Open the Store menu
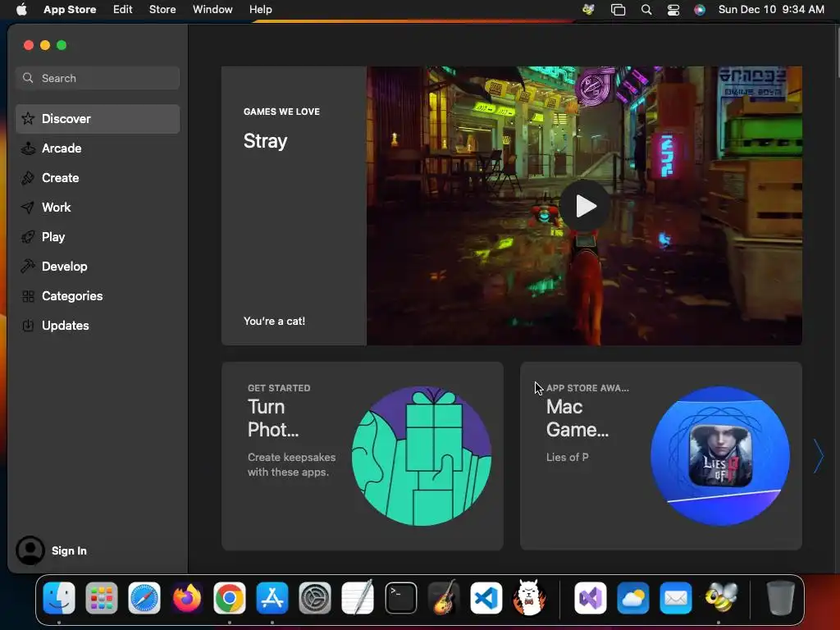Image resolution: width=840 pixels, height=630 pixels. coord(162,9)
